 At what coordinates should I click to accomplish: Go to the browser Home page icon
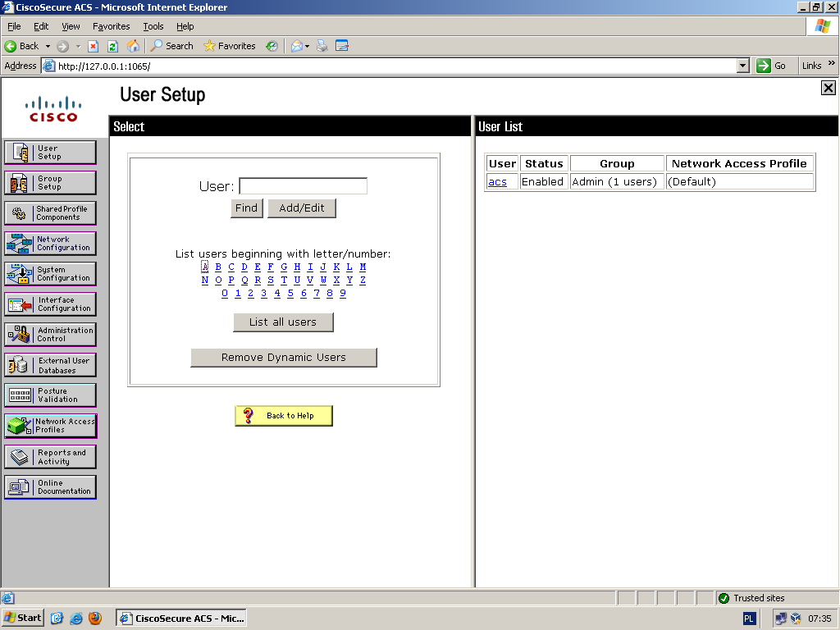[133, 46]
